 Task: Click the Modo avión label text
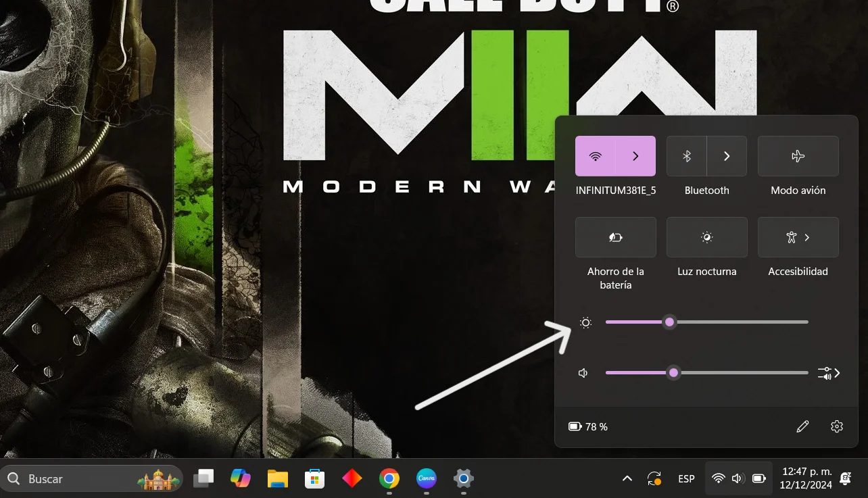pyautogui.click(x=798, y=191)
